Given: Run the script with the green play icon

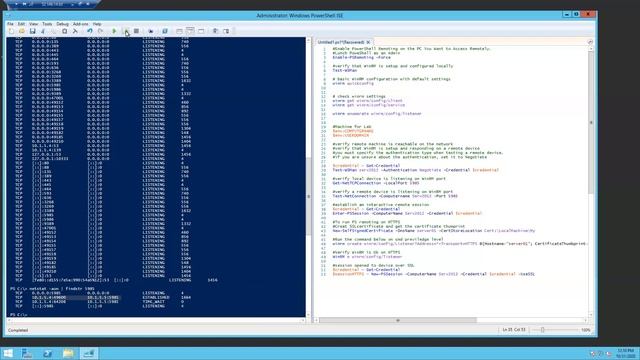Looking at the screenshot, I should (114, 31).
